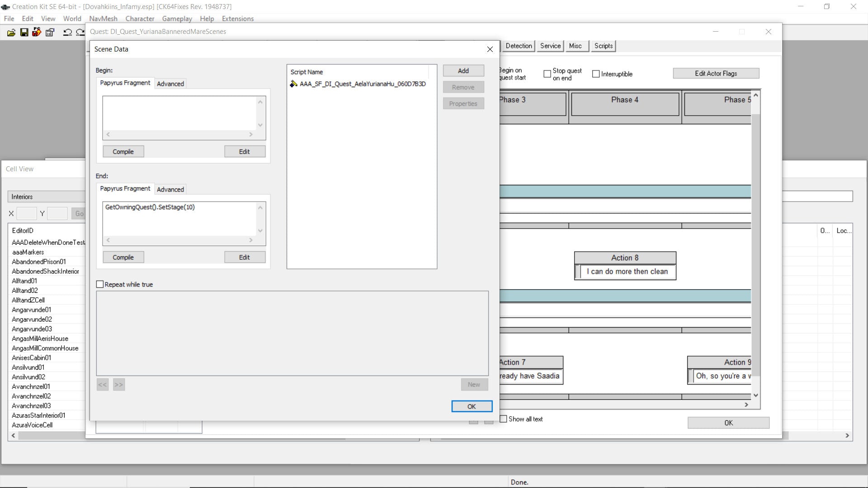This screenshot has width=868, height=488.
Task: Click Cell View right scroll arrow
Action: tap(847, 436)
